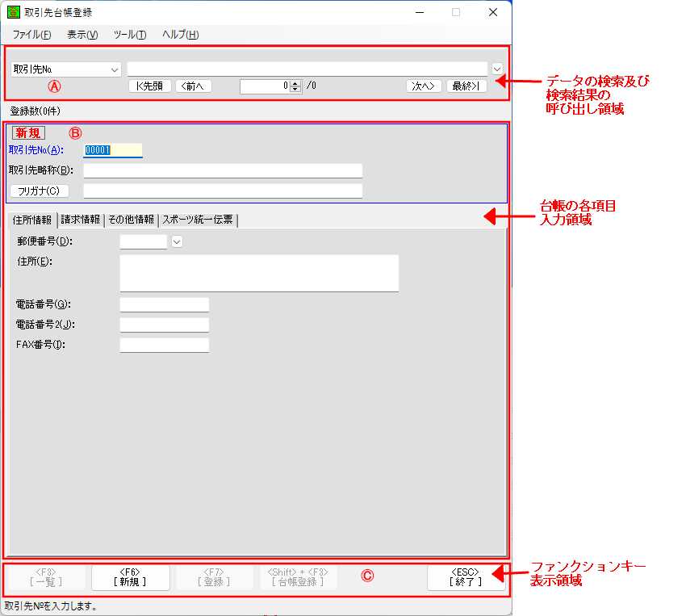Screen dimensions: 686x616
Task: Click the F3 一覧 function button
Action: click(x=46, y=577)
